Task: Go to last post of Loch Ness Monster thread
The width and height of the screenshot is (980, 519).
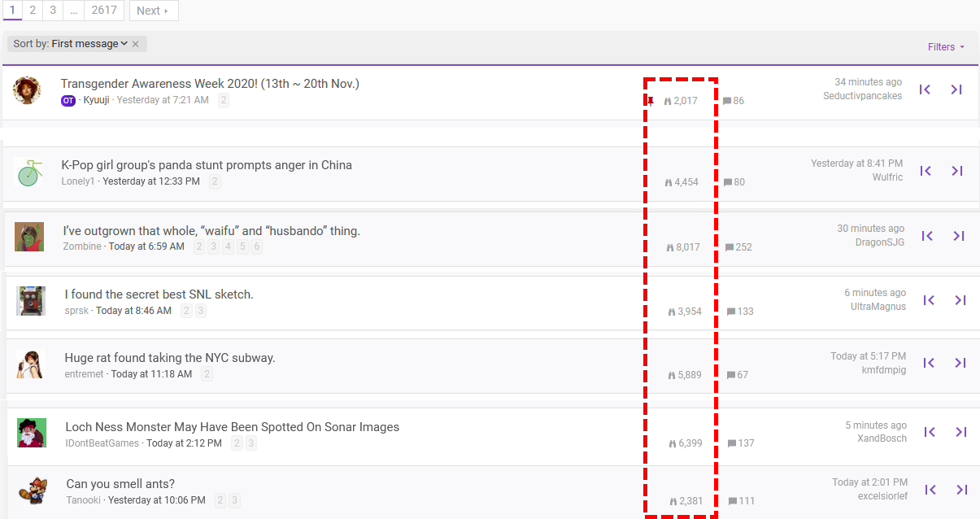Action: point(961,432)
